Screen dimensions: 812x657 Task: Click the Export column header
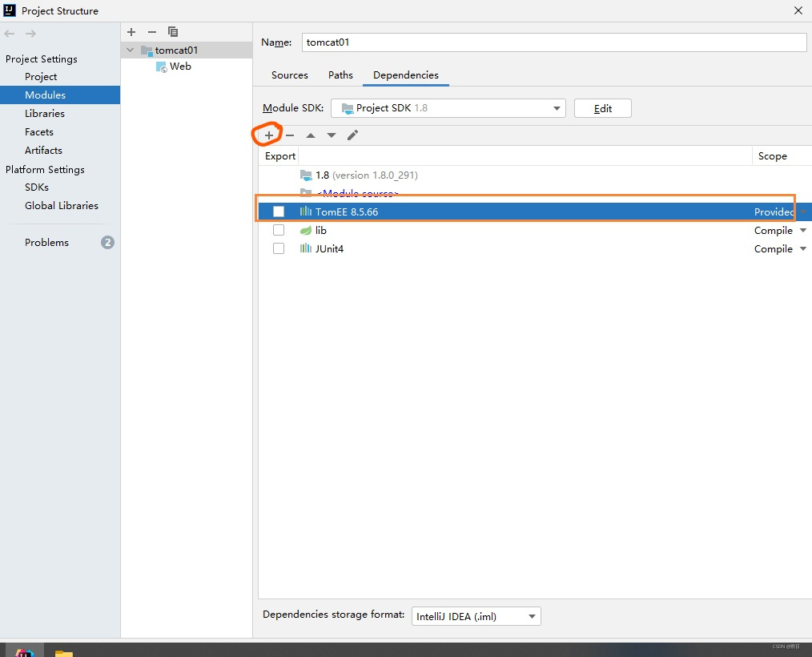tap(280, 156)
